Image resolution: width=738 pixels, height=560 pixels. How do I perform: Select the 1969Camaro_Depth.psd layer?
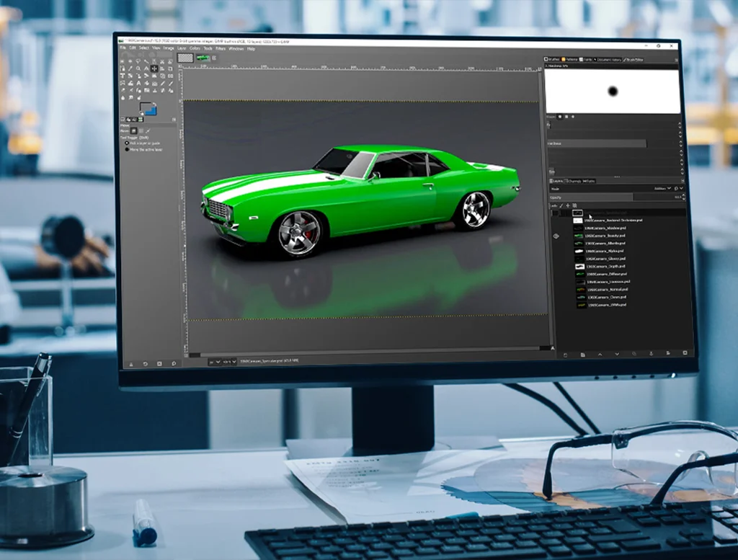click(605, 267)
